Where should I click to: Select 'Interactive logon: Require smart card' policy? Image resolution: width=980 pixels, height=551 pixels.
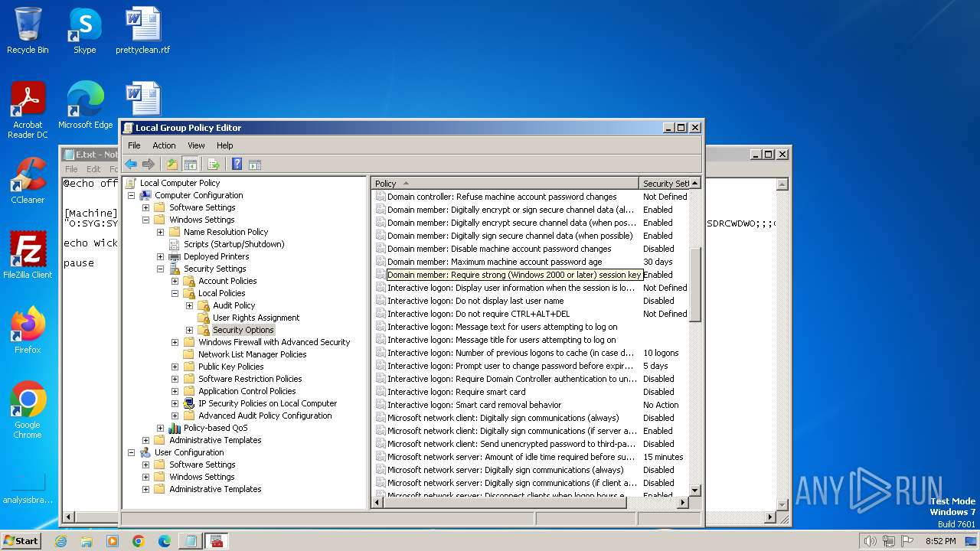click(x=456, y=392)
